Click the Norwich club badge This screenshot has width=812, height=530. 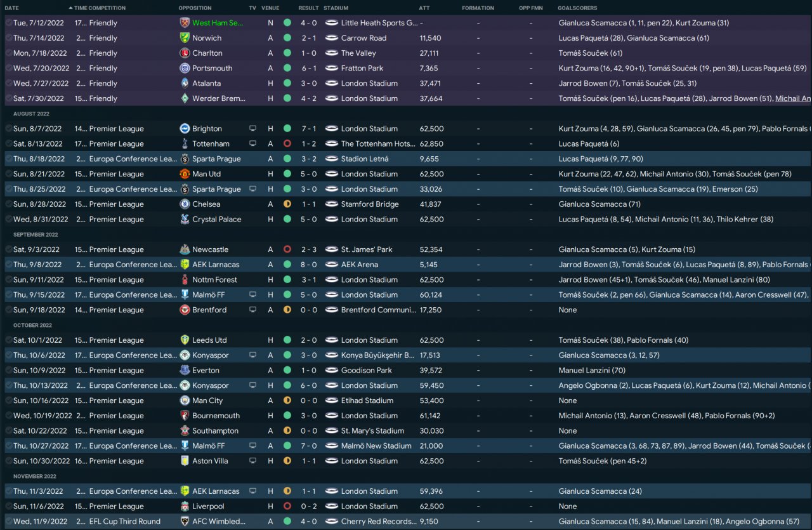coord(185,38)
